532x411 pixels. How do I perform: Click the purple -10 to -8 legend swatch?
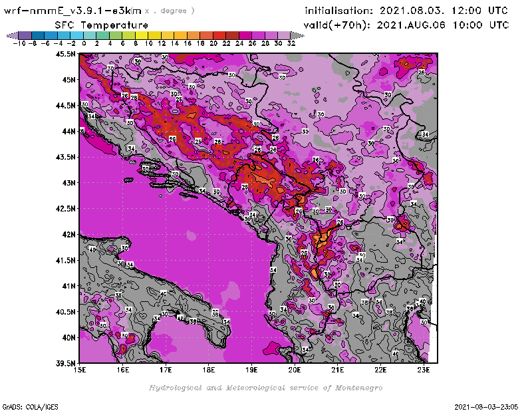pos(25,35)
